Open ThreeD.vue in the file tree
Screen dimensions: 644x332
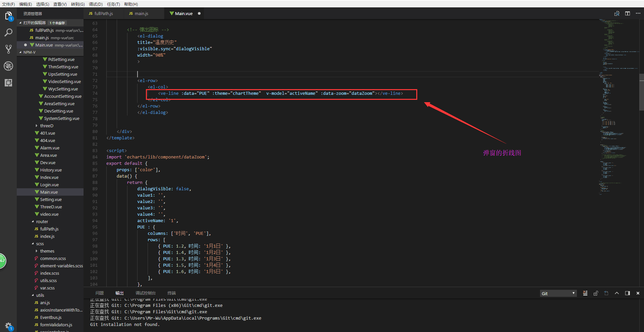click(x=50, y=207)
